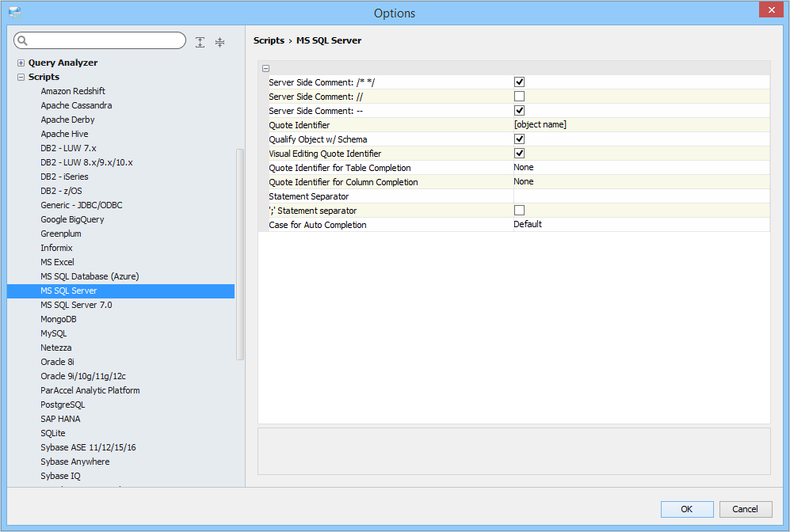
Task: Collapse the Scripts tree node
Action: point(21,77)
